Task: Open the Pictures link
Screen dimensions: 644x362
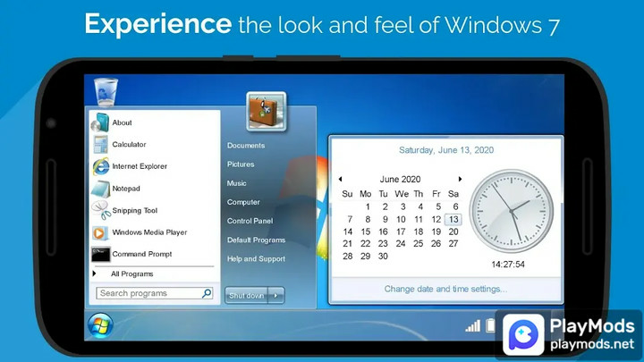Action: tap(241, 164)
